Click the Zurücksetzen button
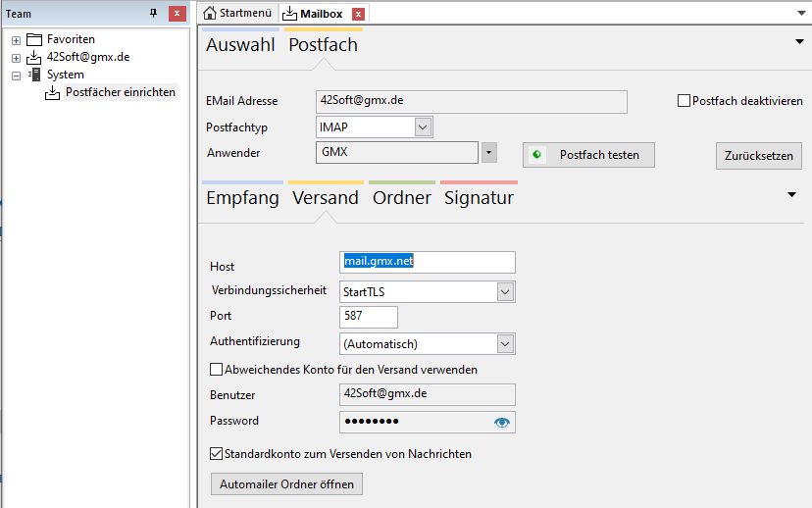 click(759, 156)
